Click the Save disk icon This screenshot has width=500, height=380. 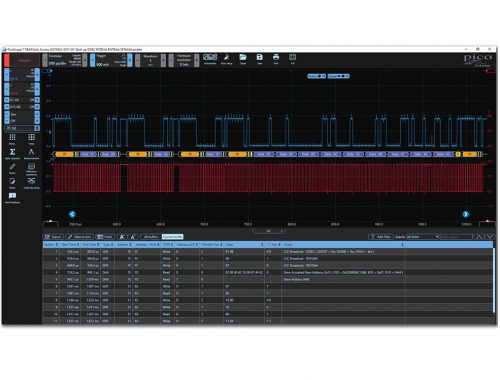tap(259, 59)
